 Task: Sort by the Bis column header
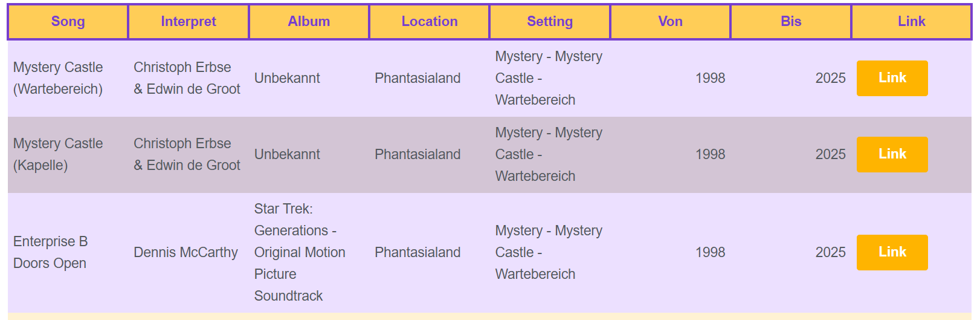tap(791, 22)
